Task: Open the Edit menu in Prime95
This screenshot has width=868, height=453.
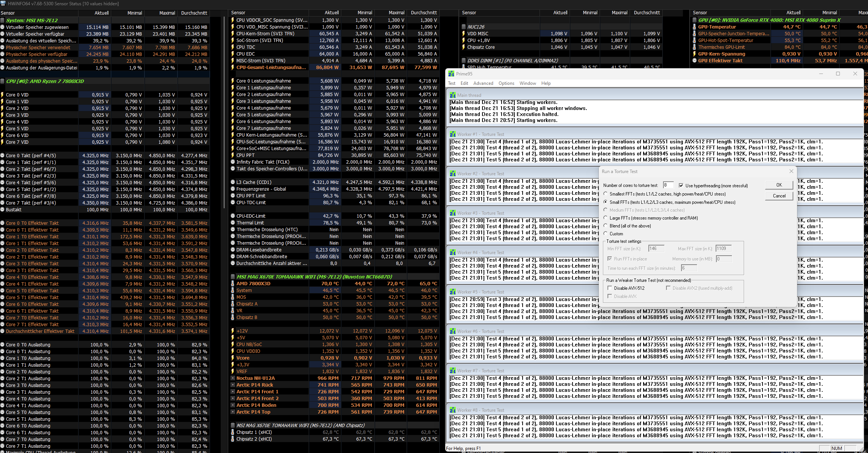Action: 464,83
